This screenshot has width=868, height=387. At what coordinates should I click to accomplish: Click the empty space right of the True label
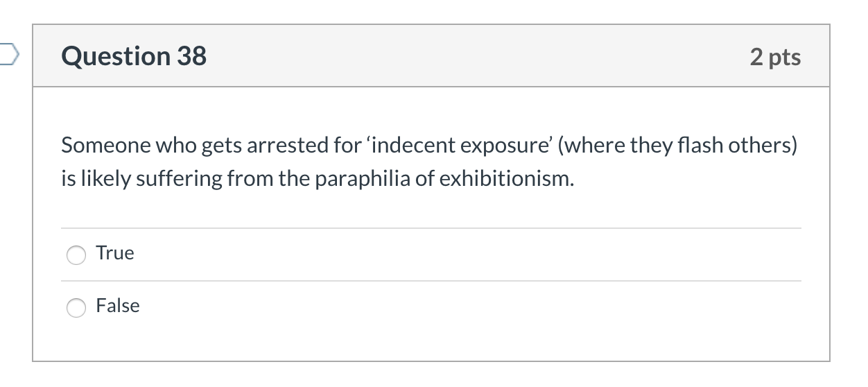point(451,254)
